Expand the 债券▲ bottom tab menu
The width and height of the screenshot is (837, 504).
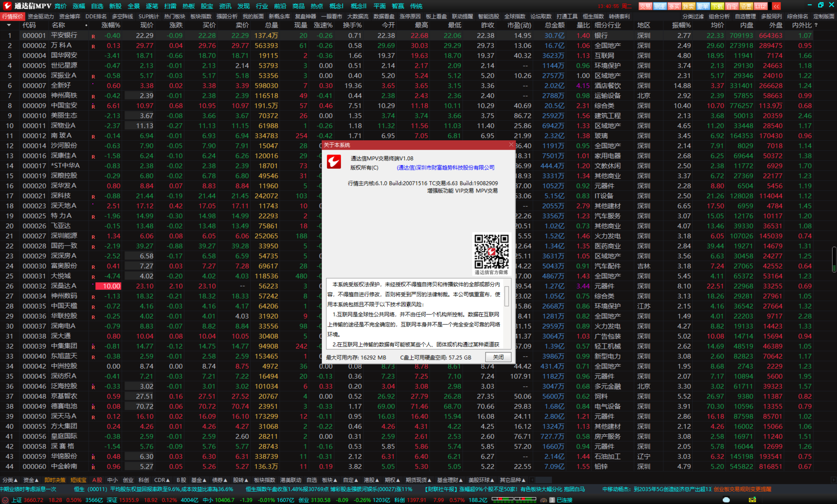tap(219, 480)
